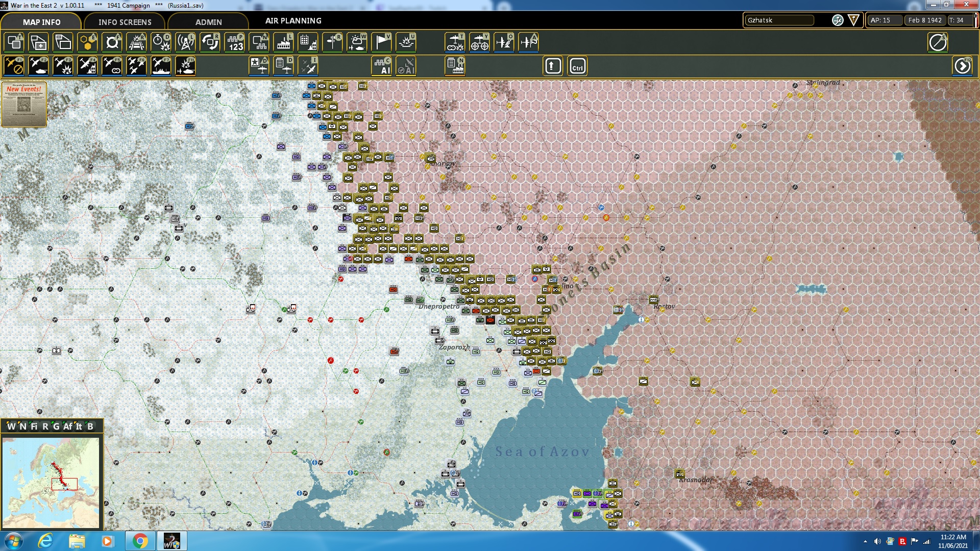Open Google Chrome from the taskbar

click(x=140, y=541)
